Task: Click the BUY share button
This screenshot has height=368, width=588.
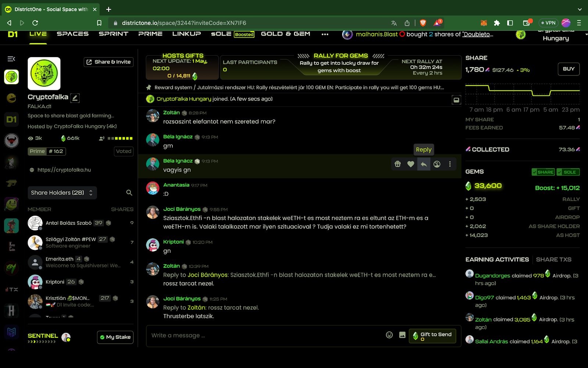Action: [x=569, y=69]
